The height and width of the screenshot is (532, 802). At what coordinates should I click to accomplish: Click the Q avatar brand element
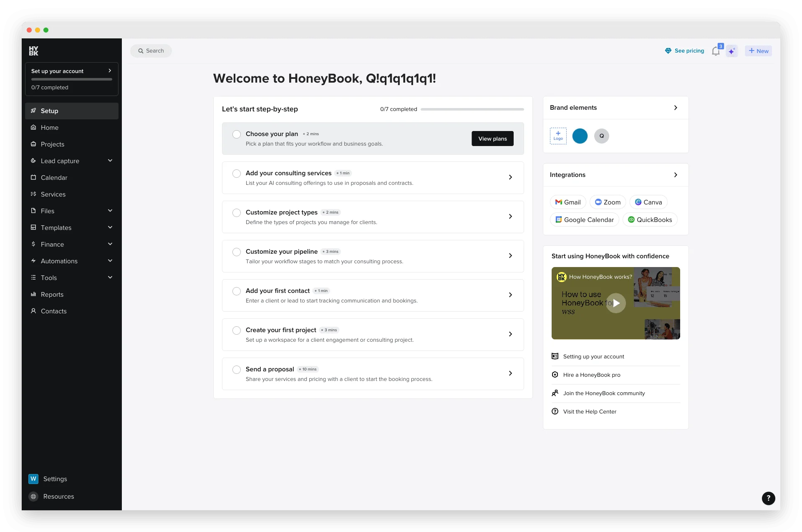click(x=601, y=136)
